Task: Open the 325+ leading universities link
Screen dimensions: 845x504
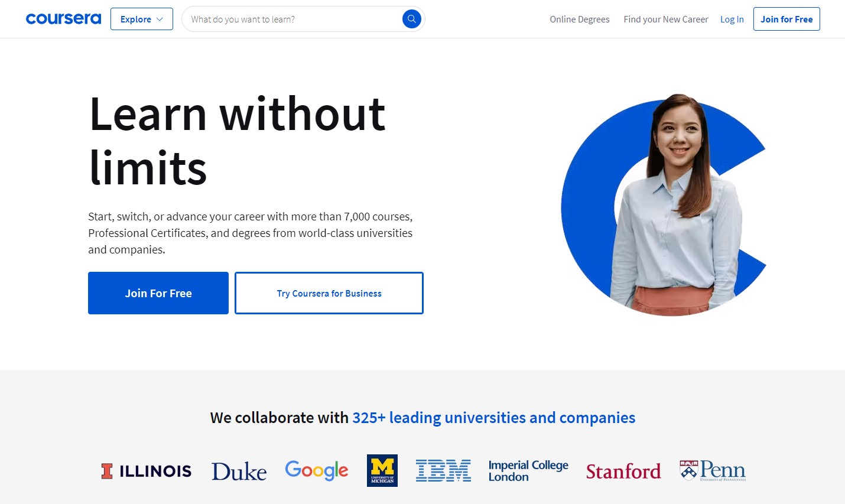Action: click(x=493, y=417)
